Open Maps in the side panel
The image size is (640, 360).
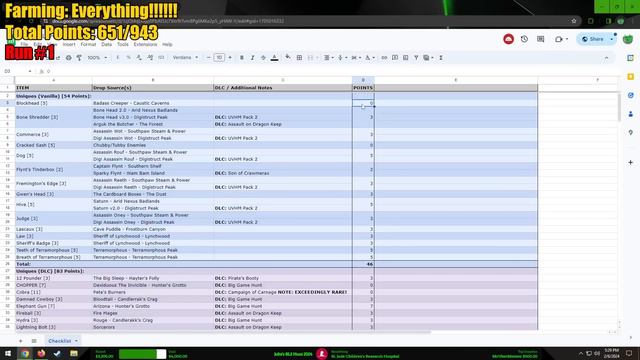(x=631, y=133)
